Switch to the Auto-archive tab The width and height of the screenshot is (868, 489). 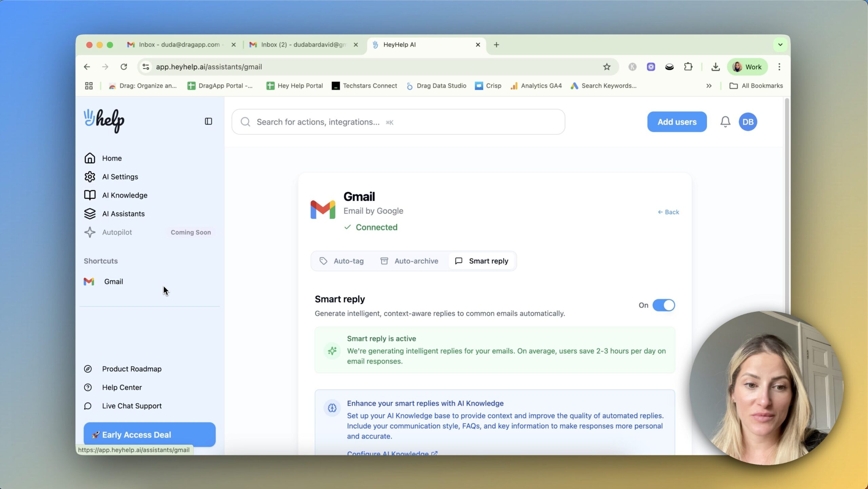pos(409,261)
